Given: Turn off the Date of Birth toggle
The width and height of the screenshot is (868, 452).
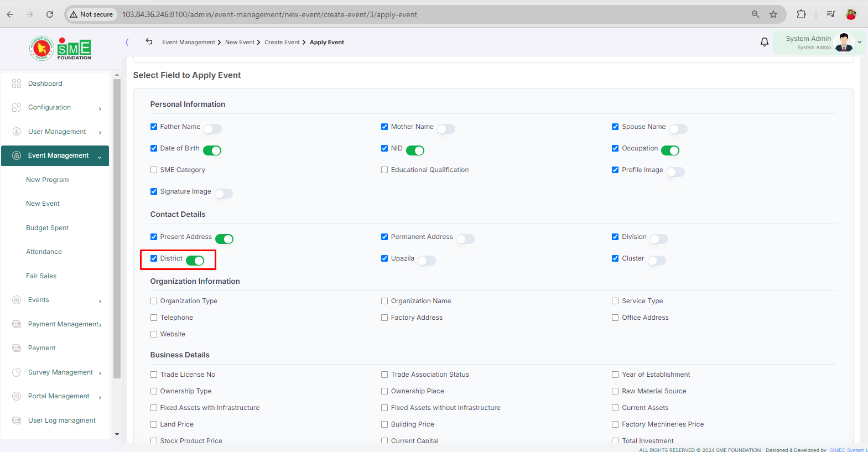Looking at the screenshot, I should 212,150.
